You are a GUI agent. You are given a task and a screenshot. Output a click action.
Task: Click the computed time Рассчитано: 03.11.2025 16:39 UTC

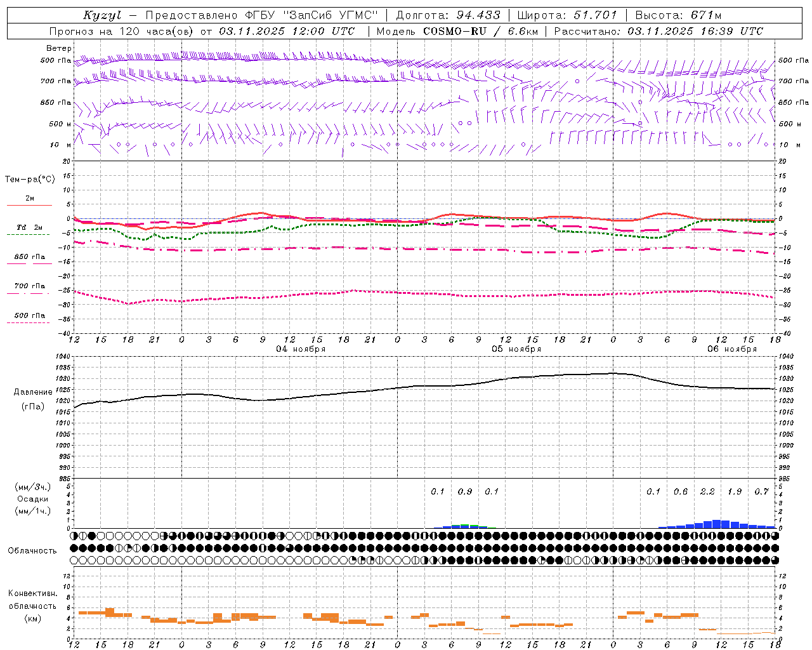[x=658, y=31]
